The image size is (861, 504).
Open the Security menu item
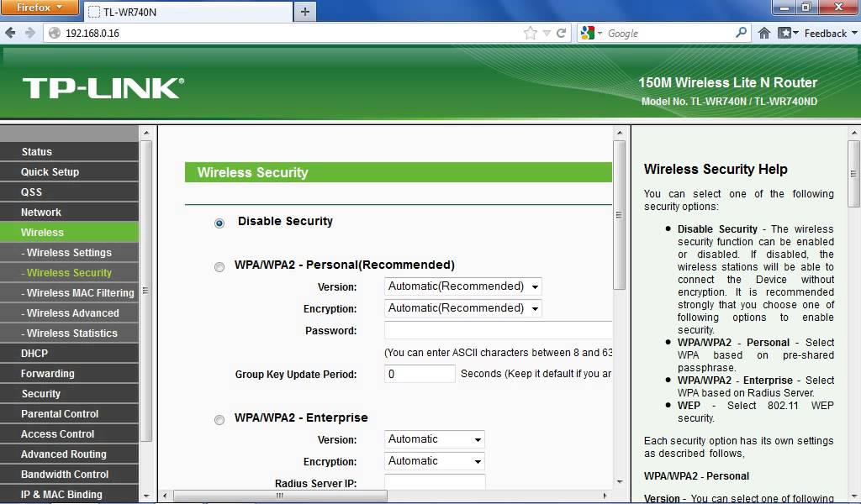tap(69, 394)
